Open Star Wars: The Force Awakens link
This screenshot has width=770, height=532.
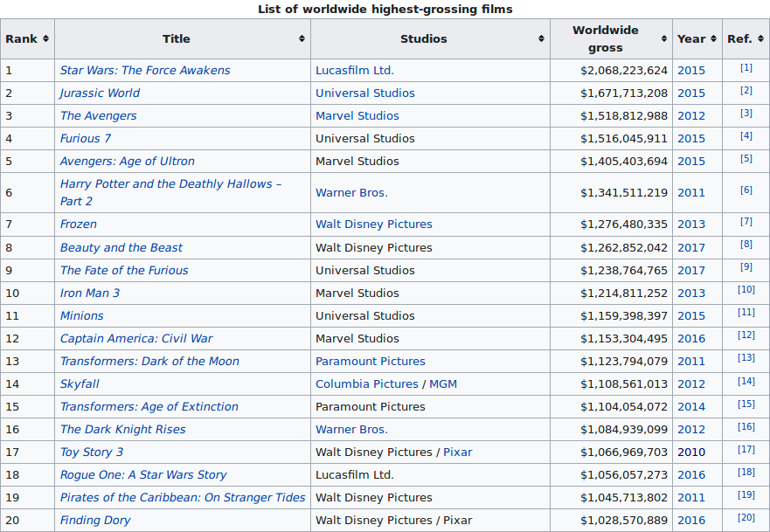(x=145, y=70)
